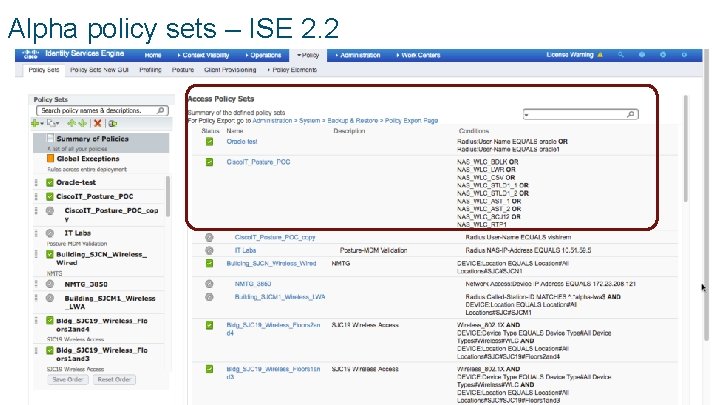The height and width of the screenshot is (405, 720).
Task: Toggle CiscoIT_Posture_POC checkbox in left policy list
Action: (x=50, y=197)
